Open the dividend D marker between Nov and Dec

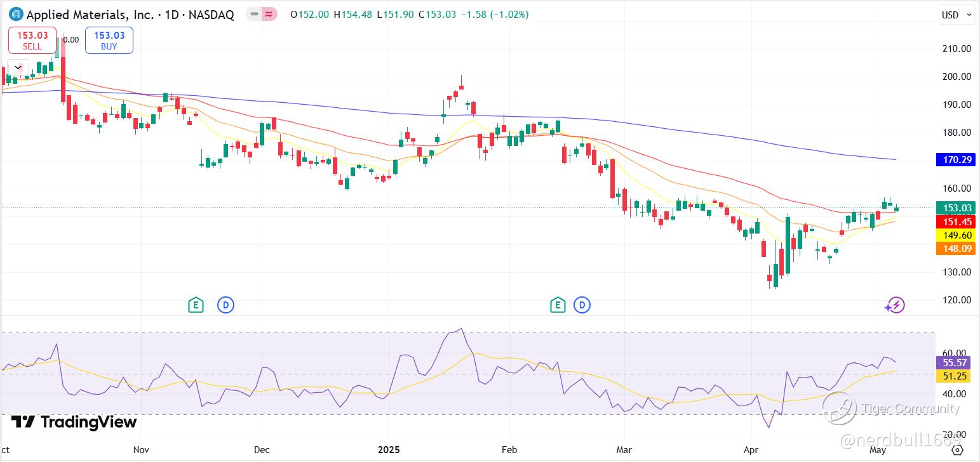coord(225,305)
